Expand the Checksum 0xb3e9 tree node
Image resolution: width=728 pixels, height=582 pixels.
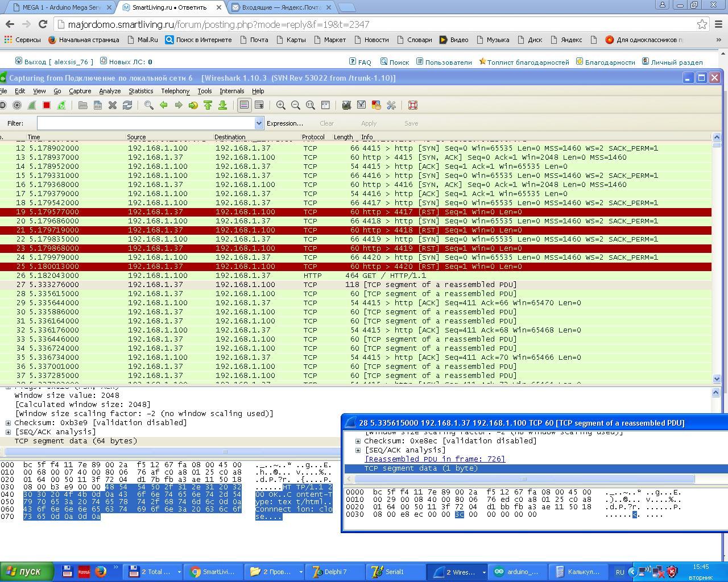click(x=9, y=423)
